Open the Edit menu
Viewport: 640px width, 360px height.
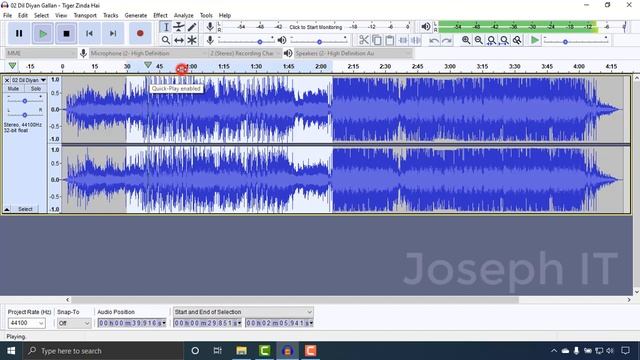pyautogui.click(x=22, y=16)
